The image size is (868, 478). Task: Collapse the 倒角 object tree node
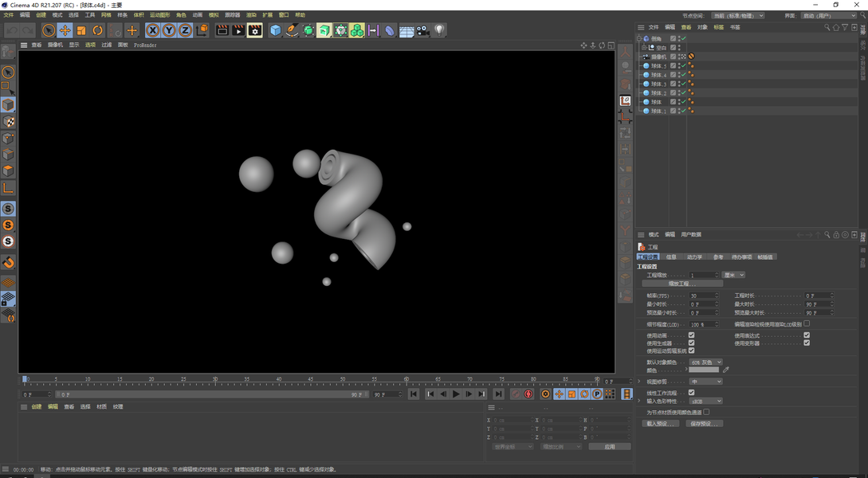tap(638, 39)
